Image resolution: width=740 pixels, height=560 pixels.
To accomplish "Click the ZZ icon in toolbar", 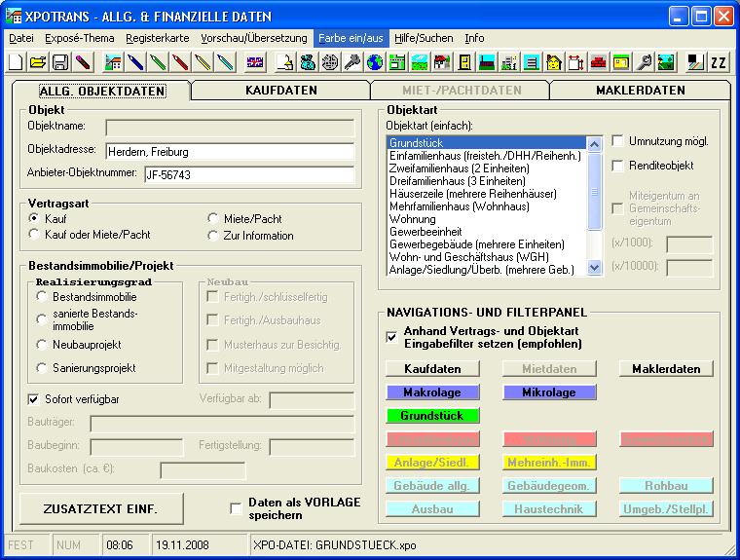I will point(719,62).
